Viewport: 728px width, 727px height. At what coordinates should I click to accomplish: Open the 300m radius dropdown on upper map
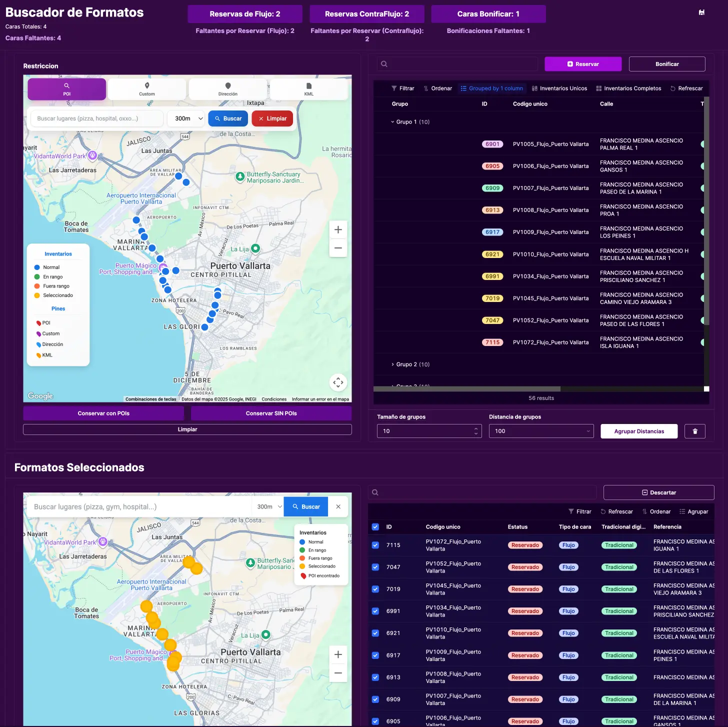point(188,118)
